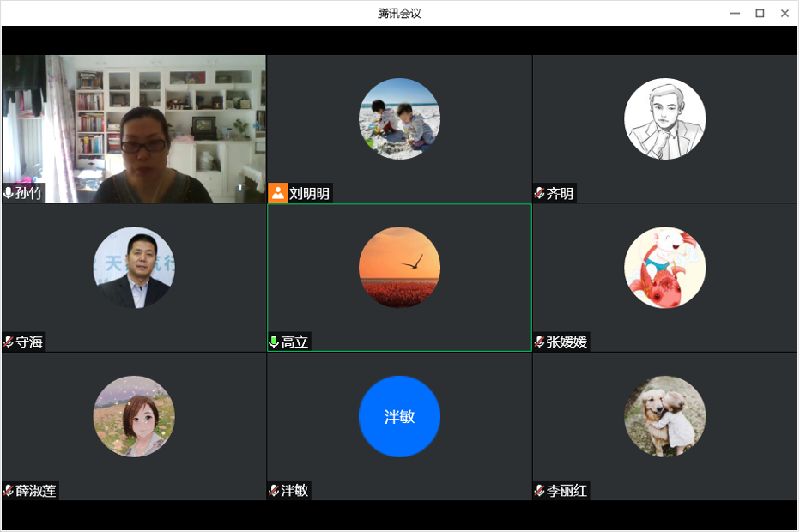The image size is (800, 532).
Task: Click the muted mic icon beside 齐明
Action: click(x=539, y=193)
